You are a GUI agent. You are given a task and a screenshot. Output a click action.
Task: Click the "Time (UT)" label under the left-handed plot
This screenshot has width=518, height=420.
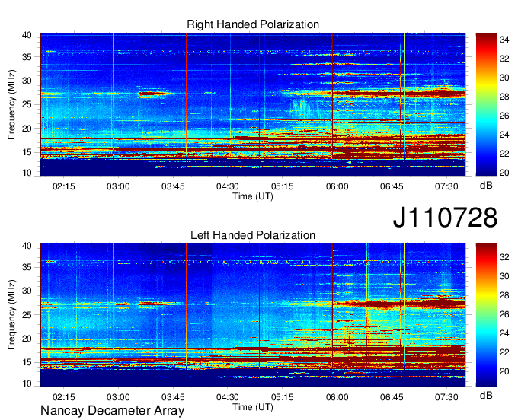click(x=253, y=407)
